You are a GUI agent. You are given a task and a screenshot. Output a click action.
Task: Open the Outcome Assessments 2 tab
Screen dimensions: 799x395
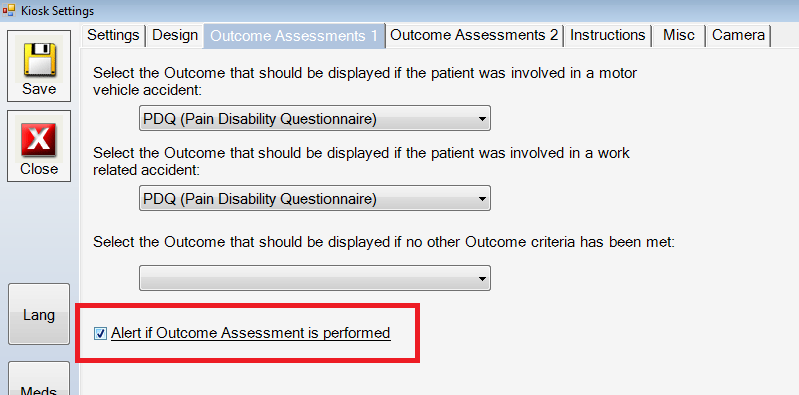pyautogui.click(x=474, y=35)
